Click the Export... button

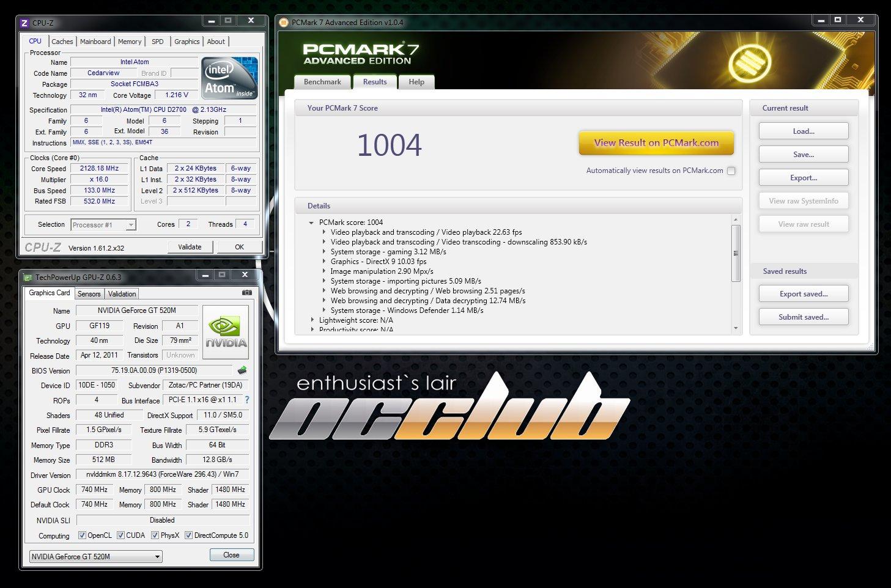804,178
